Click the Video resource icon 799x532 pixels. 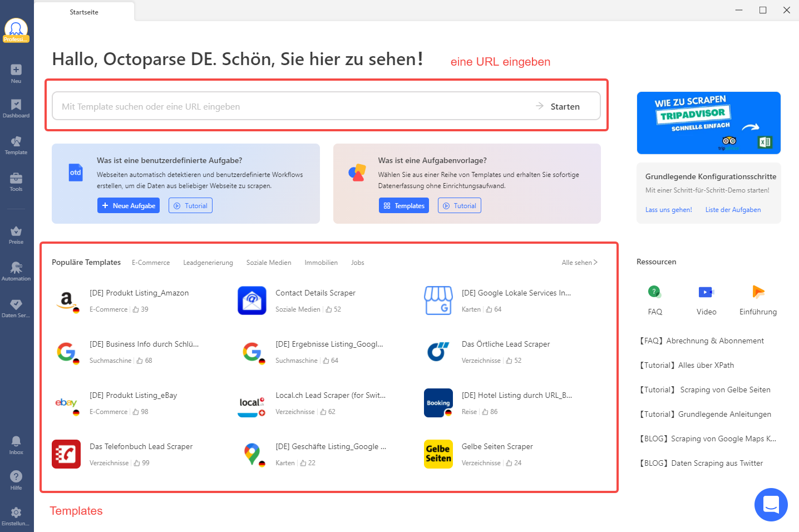coord(706,292)
